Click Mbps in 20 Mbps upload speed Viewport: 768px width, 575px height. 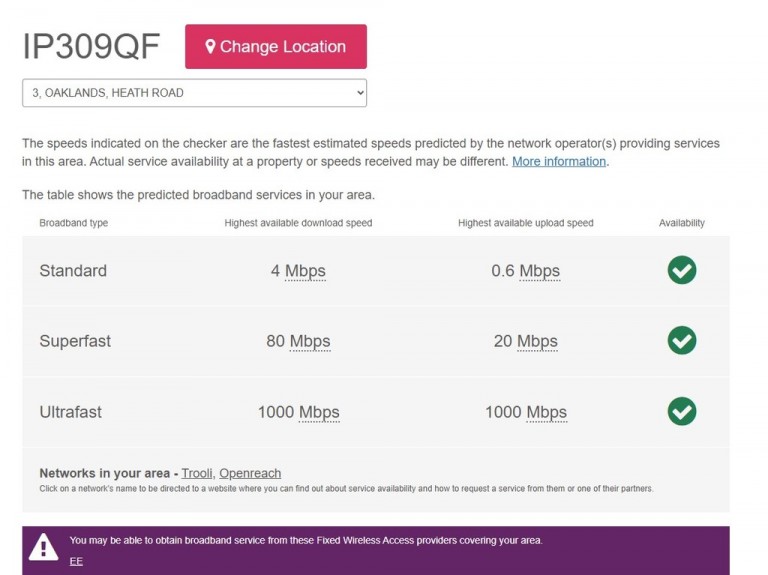pos(537,341)
